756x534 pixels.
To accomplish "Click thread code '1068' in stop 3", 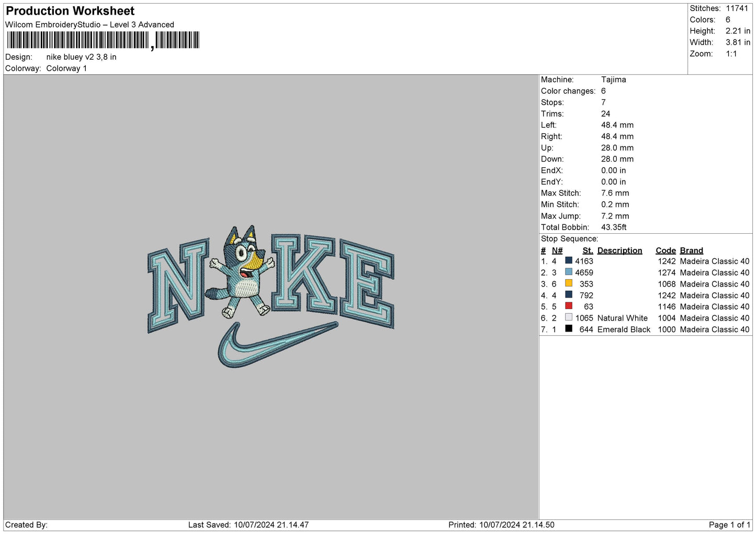I will (667, 284).
